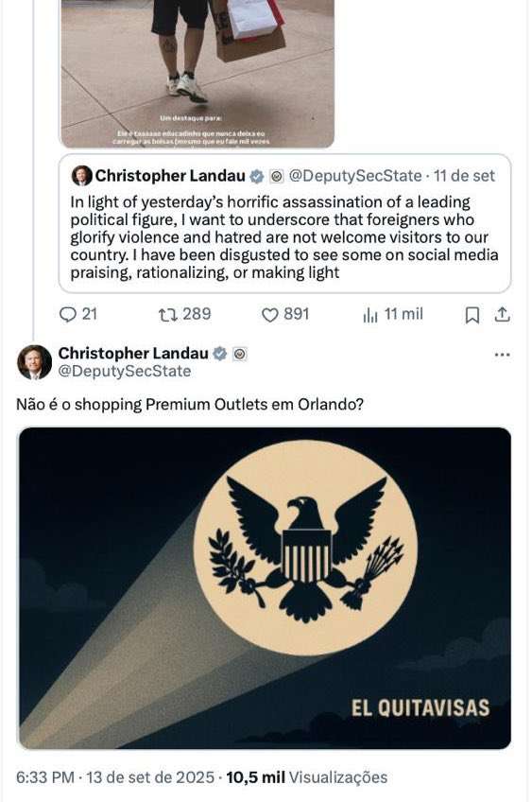Open the view stats icon showing 11 mil
Image resolution: width=532 pixels, height=802 pixels.
pos(370,315)
